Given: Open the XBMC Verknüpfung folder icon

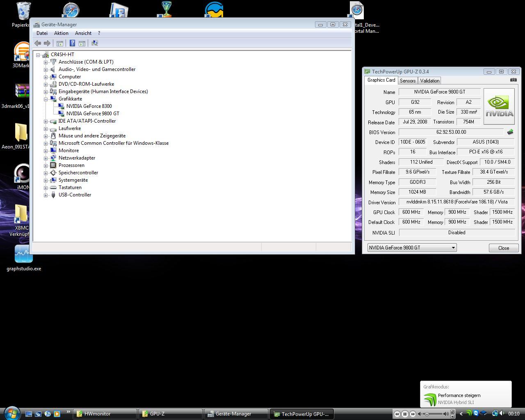Looking at the screenshot, I should [21, 213].
